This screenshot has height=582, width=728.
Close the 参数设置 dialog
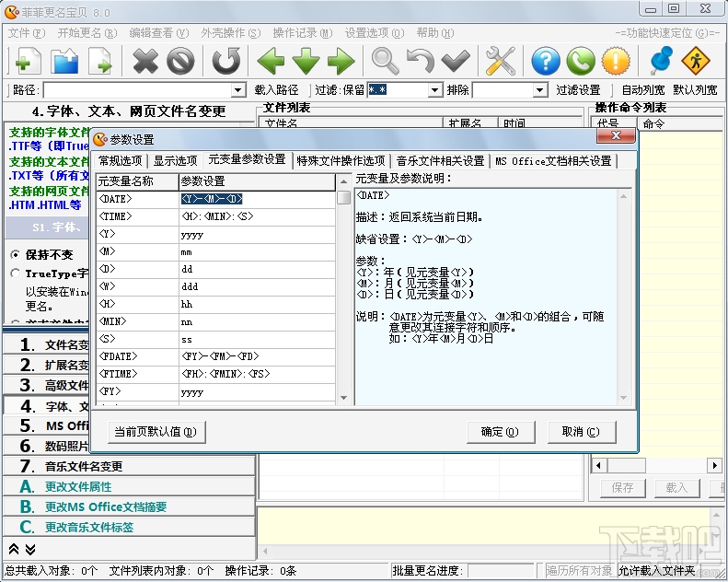(616, 135)
